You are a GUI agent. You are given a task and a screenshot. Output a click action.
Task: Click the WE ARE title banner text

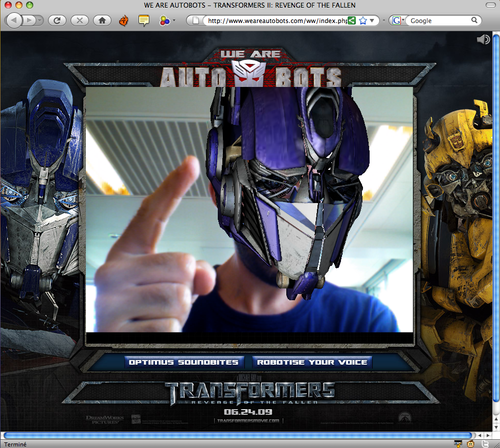[250, 54]
